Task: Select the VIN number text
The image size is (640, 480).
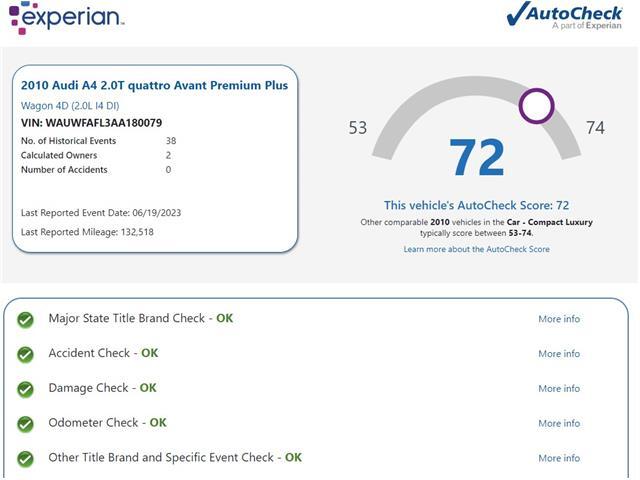Action: pos(104,123)
